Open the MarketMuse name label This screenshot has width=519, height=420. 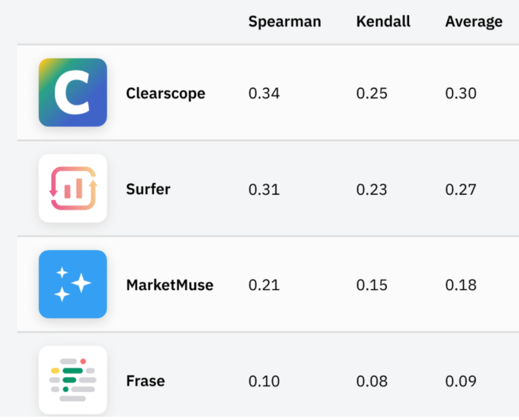pyautogui.click(x=170, y=285)
